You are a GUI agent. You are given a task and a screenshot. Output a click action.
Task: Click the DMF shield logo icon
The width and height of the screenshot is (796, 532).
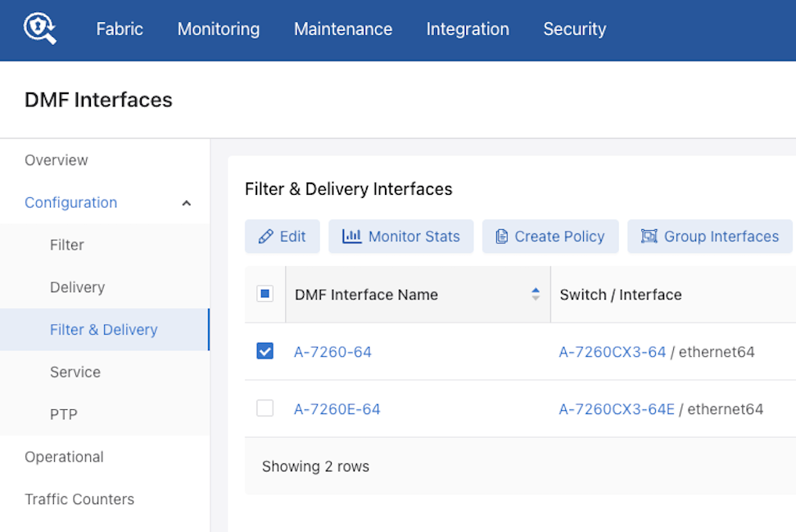(x=39, y=29)
